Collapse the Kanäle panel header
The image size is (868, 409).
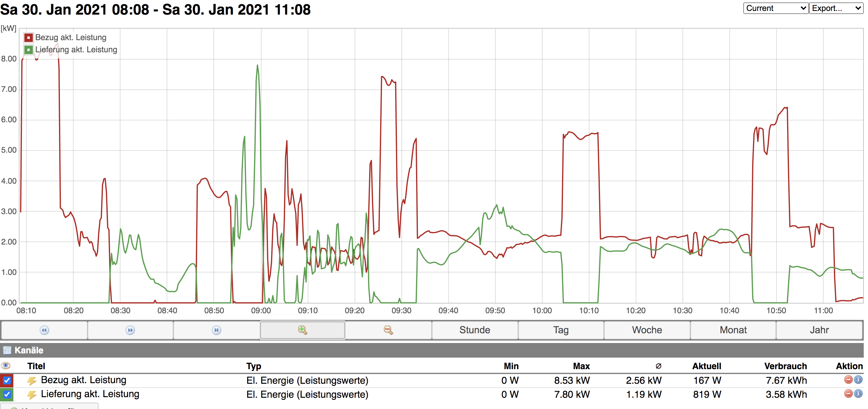(x=29, y=350)
